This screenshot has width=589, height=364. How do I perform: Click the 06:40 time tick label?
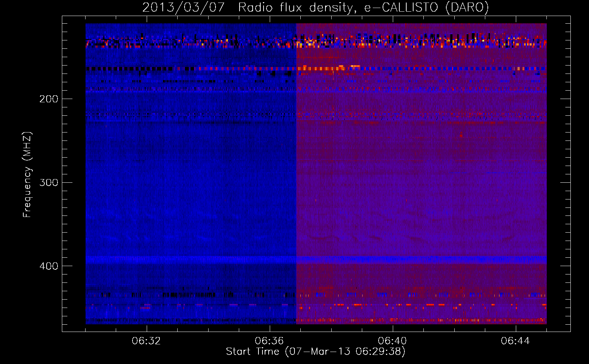point(392,341)
